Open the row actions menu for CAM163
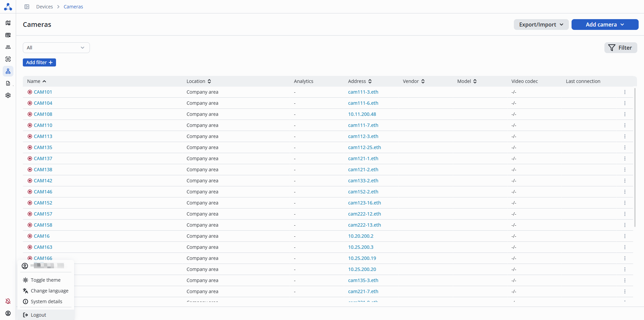 [x=625, y=247]
